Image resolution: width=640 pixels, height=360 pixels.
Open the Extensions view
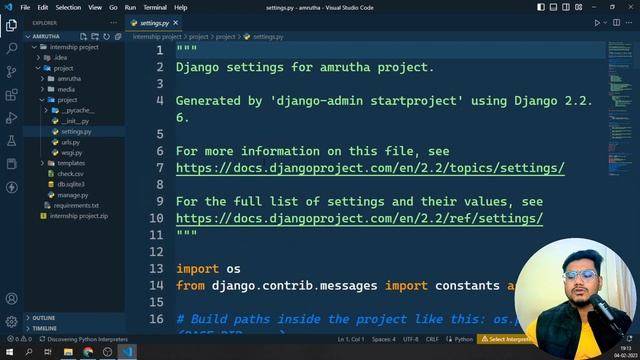pos(11,95)
